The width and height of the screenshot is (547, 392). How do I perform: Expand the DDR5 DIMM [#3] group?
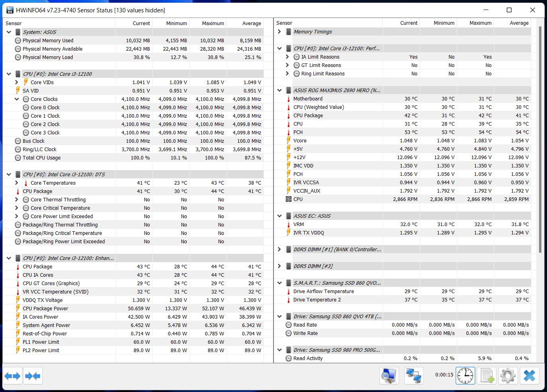pos(279,266)
